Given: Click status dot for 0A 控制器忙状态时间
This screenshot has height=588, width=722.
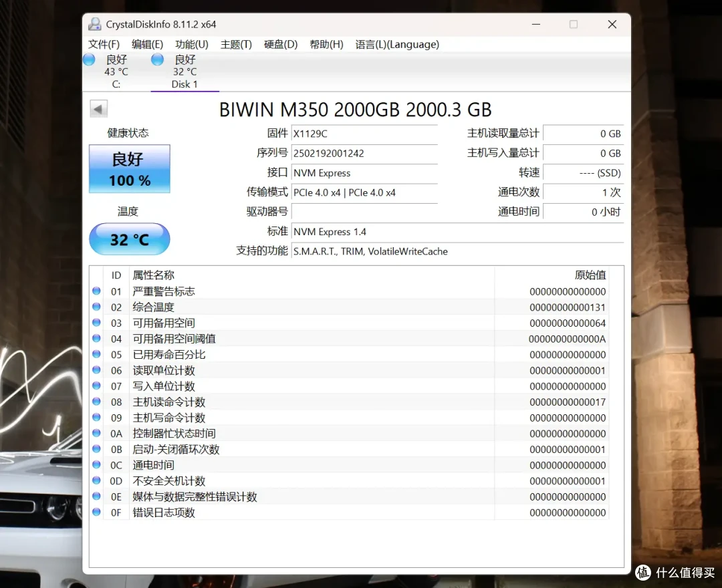Looking at the screenshot, I should pyautogui.click(x=96, y=433).
